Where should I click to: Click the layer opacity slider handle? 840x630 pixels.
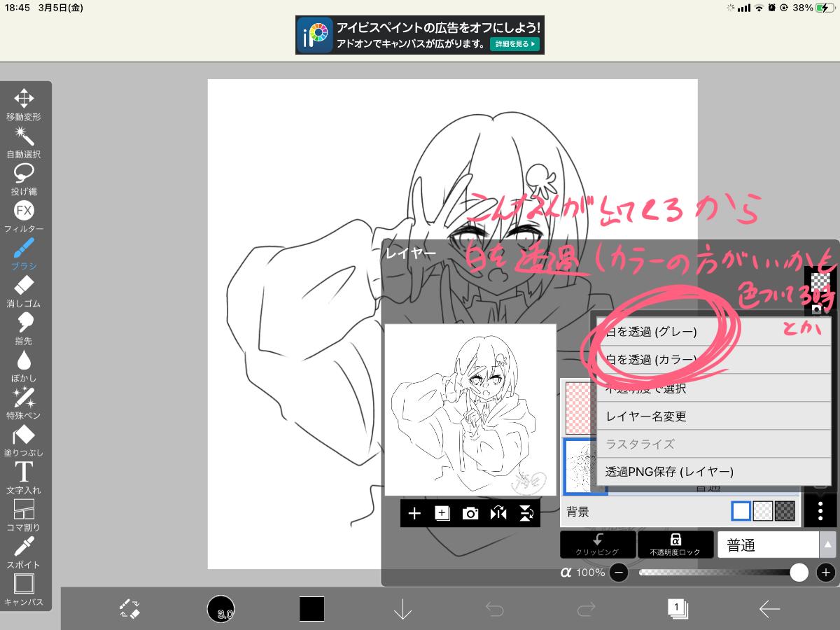point(799,573)
